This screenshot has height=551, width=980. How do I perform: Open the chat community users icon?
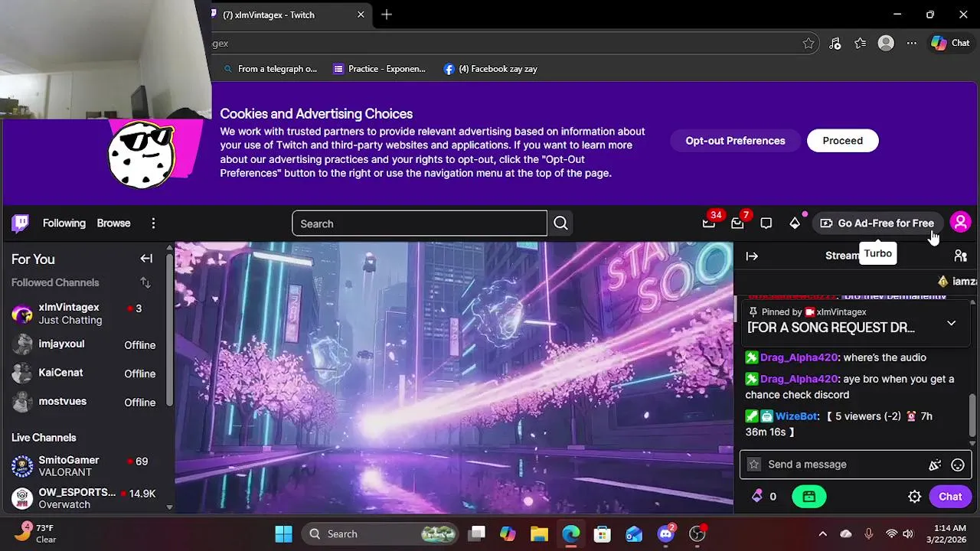click(960, 256)
